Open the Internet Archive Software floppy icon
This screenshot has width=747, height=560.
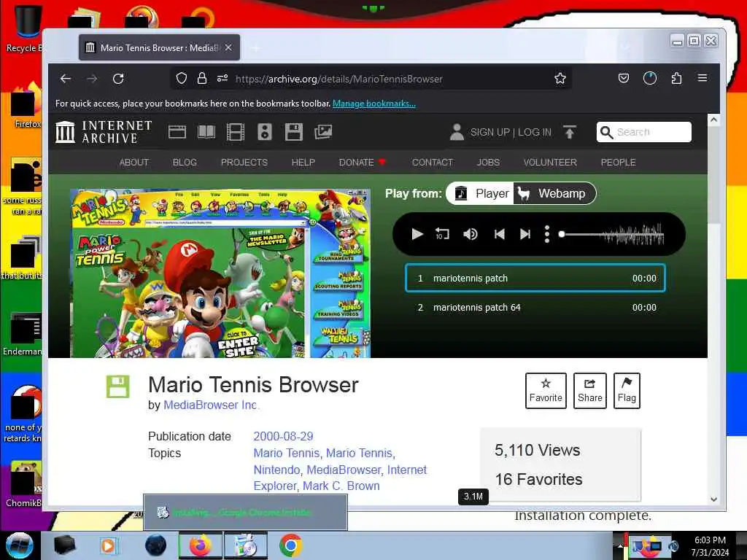click(294, 132)
